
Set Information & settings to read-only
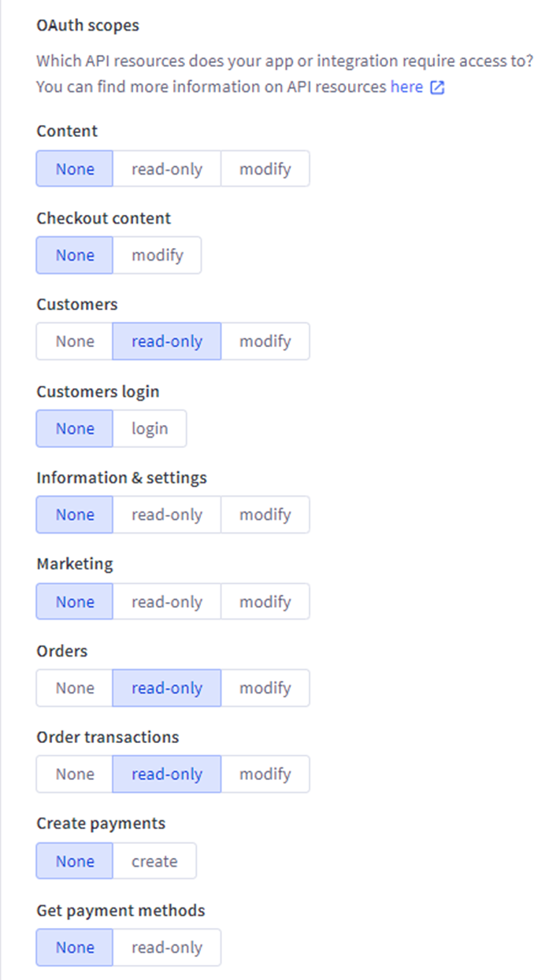coord(166,515)
